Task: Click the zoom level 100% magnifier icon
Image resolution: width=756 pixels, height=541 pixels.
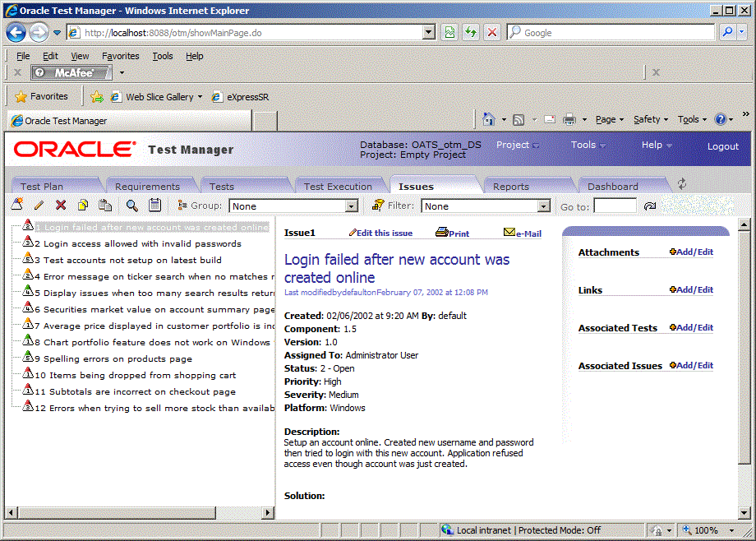Action: point(687,529)
